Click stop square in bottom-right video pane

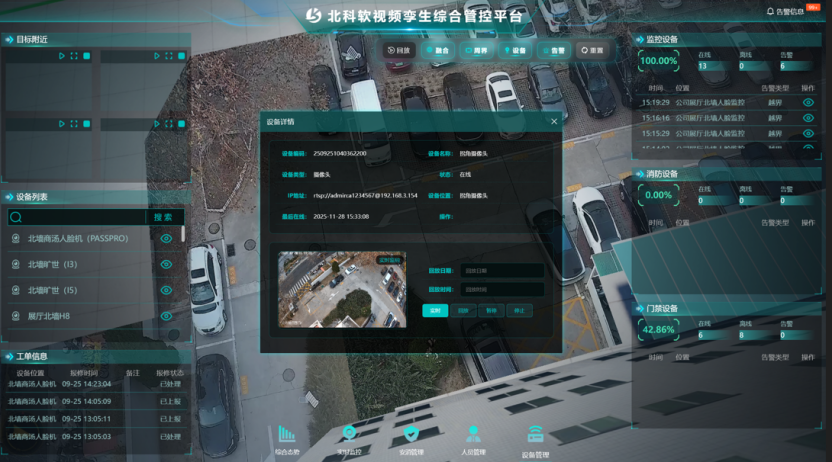coord(181,124)
